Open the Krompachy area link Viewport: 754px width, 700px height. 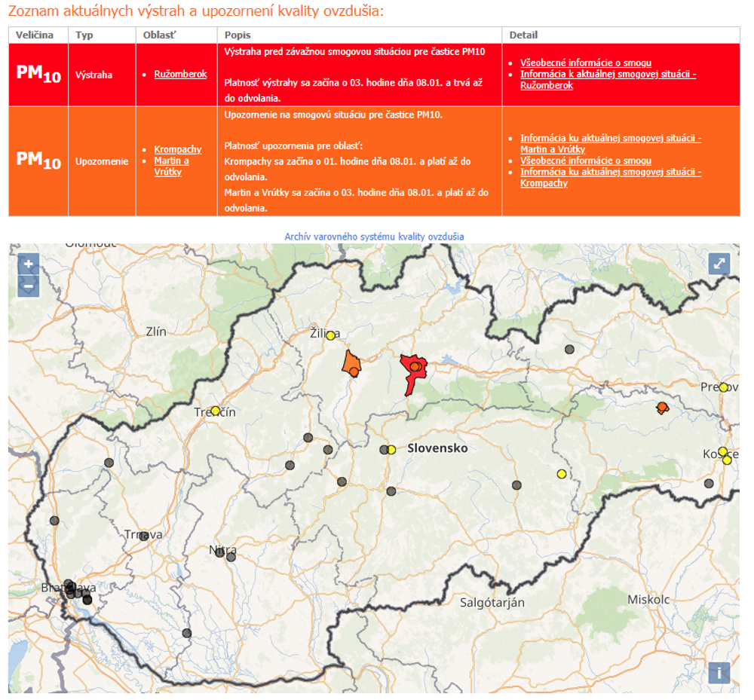pos(177,149)
